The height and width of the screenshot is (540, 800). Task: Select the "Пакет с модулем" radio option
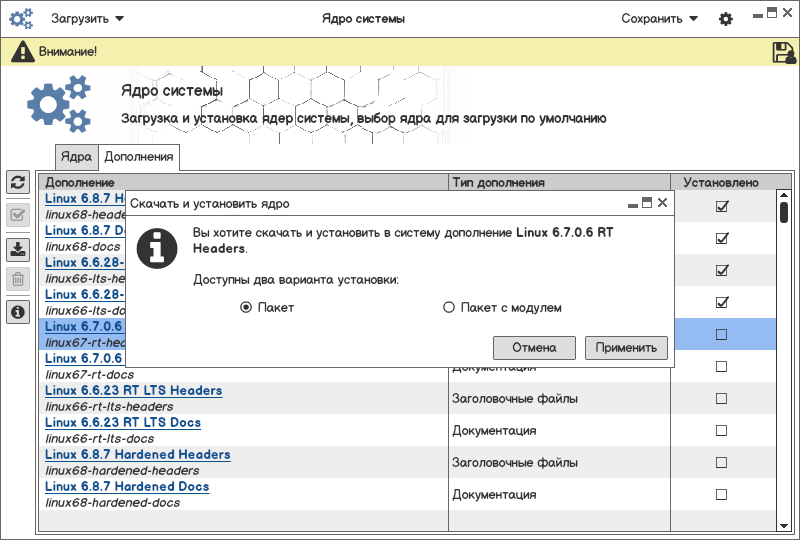(449, 308)
